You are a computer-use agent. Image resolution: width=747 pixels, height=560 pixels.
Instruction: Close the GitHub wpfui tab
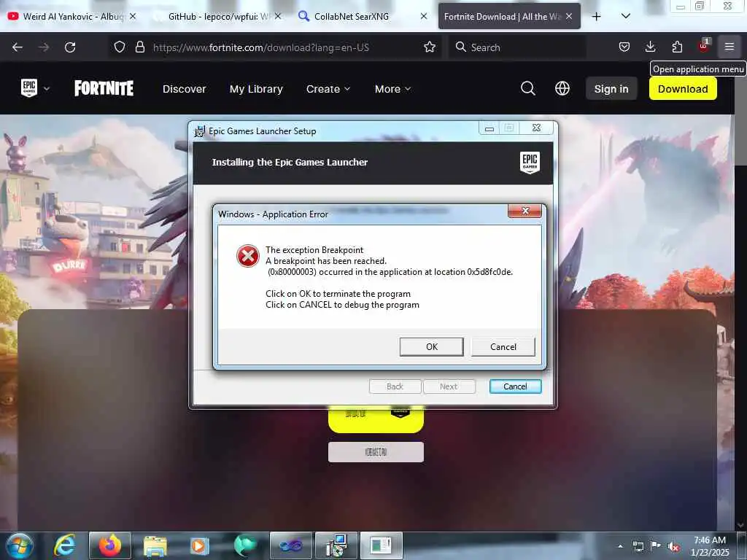coord(278,16)
